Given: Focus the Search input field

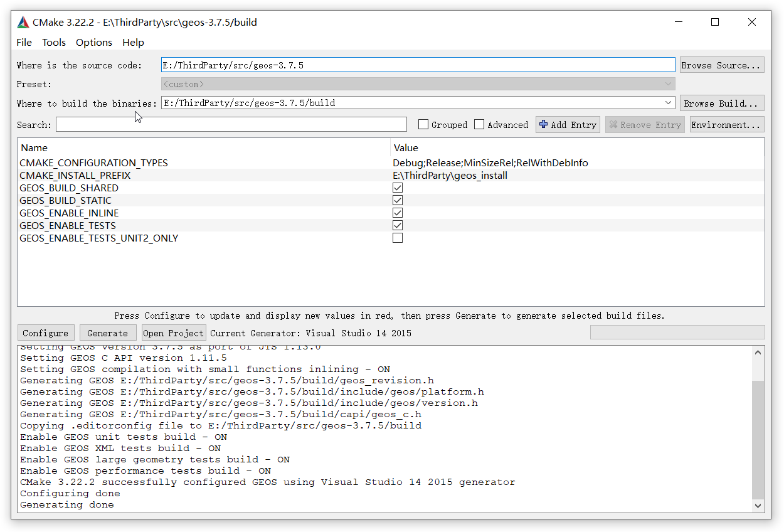Looking at the screenshot, I should [x=231, y=124].
